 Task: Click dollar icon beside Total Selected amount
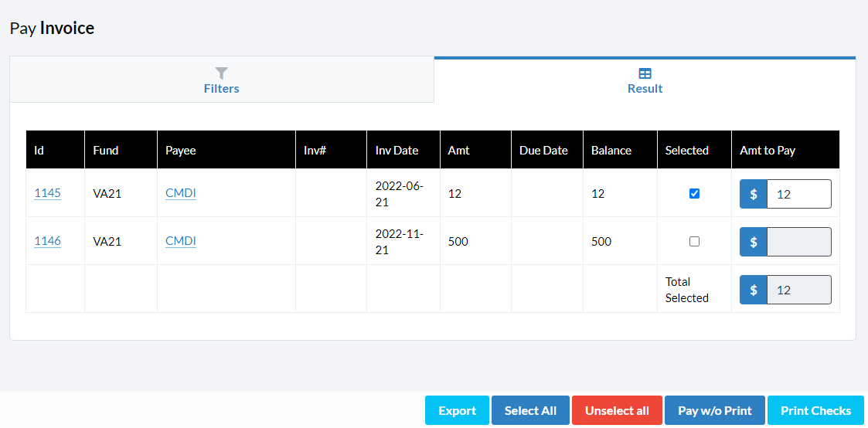754,290
